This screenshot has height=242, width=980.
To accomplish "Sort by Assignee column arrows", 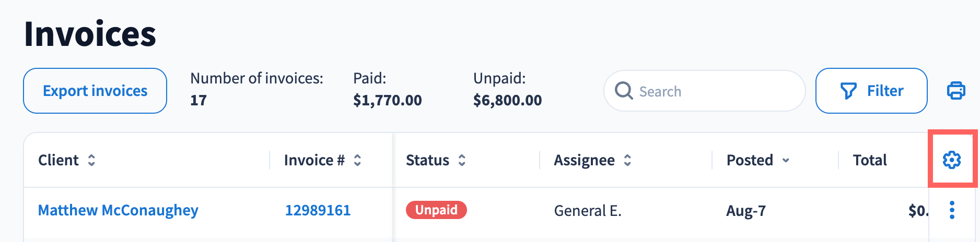I will (x=627, y=160).
